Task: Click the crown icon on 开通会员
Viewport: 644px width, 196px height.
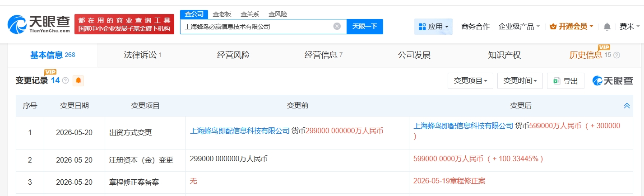Action: 553,26
